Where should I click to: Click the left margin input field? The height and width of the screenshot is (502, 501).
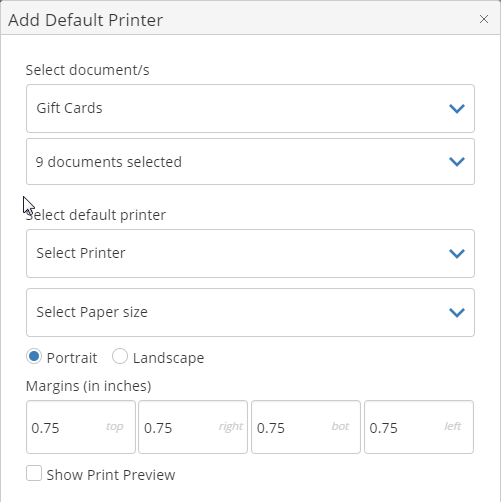pyautogui.click(x=419, y=427)
